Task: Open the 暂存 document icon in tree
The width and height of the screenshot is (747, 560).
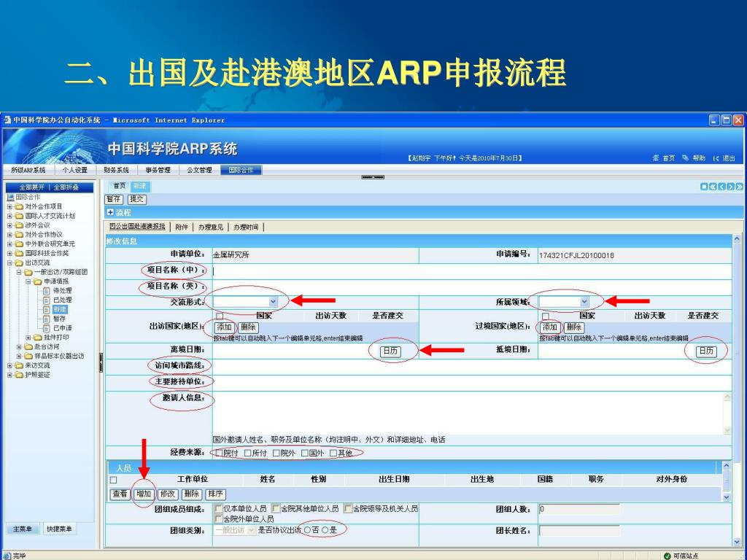Action: point(47,319)
